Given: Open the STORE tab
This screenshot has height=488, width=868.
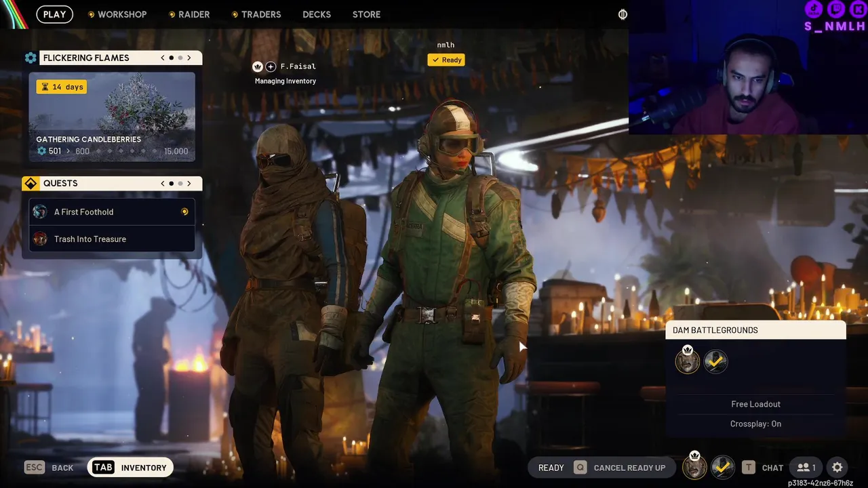Looking at the screenshot, I should coord(366,14).
